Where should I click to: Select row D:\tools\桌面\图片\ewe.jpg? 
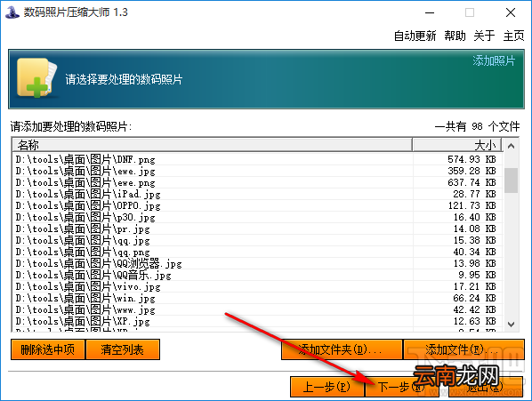pyautogui.click(x=257, y=171)
